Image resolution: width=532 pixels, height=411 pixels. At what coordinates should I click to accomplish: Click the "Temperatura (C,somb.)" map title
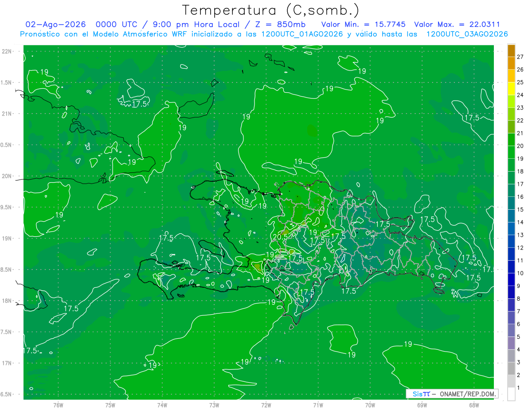270,11
